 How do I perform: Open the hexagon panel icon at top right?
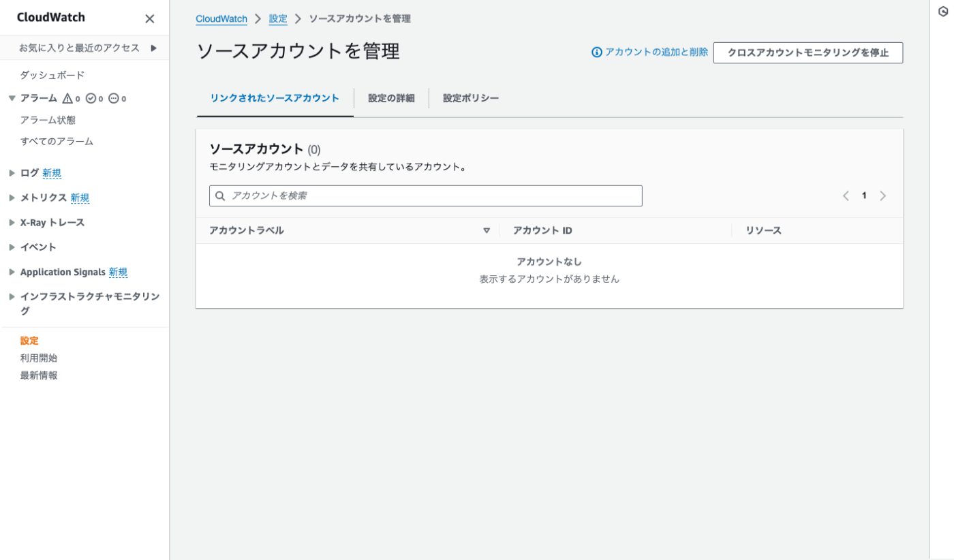[943, 12]
